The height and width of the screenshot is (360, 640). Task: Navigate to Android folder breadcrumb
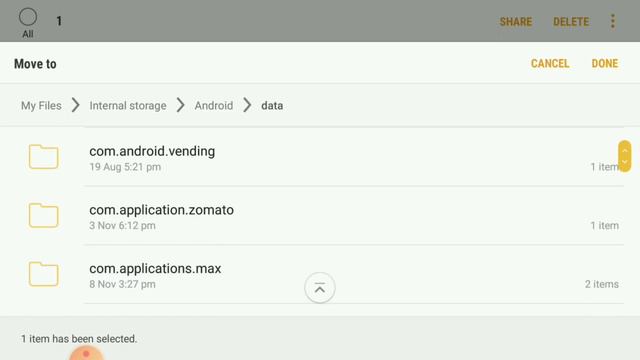[x=213, y=106]
